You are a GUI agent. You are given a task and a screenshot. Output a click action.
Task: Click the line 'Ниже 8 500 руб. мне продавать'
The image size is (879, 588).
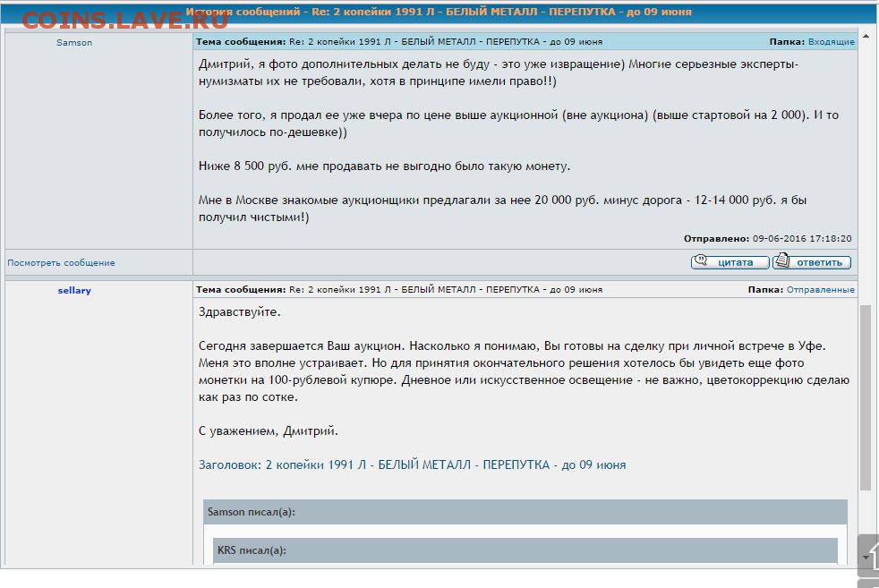tap(384, 166)
